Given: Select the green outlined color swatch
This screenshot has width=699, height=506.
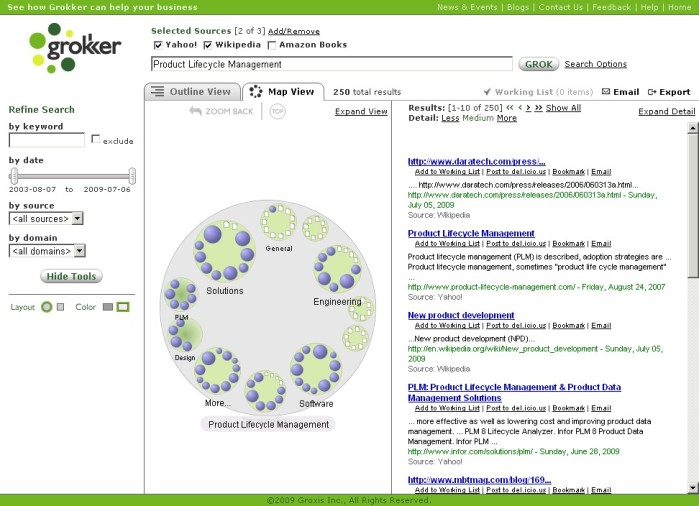Looking at the screenshot, I should (123, 307).
